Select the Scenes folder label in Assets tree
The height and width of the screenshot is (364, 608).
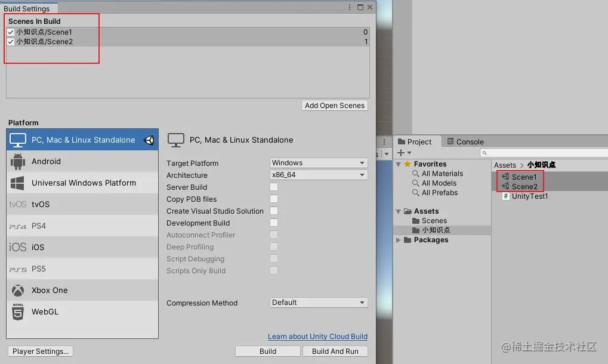434,221
